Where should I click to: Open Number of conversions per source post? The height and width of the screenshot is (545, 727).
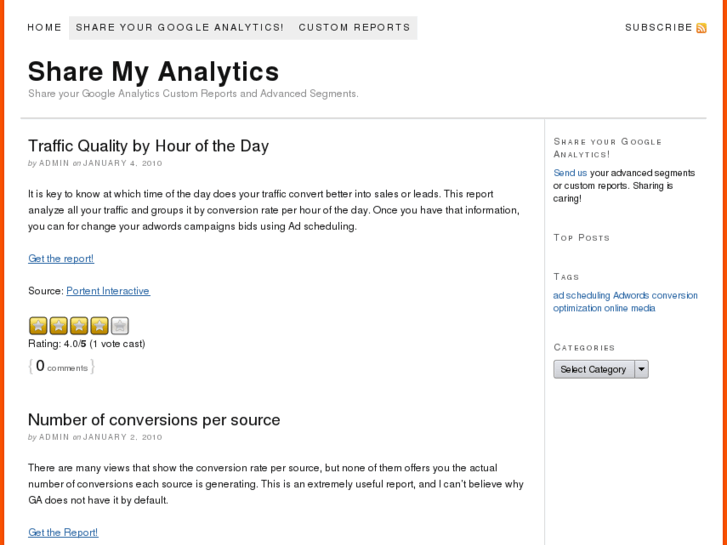154,420
